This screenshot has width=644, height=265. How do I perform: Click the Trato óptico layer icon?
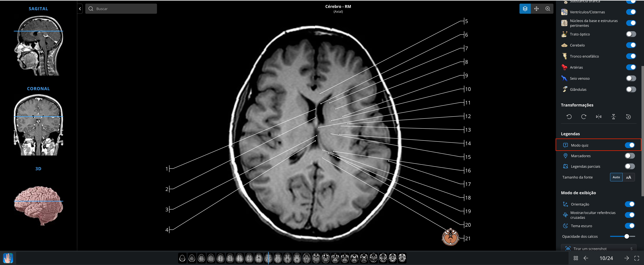tap(564, 34)
